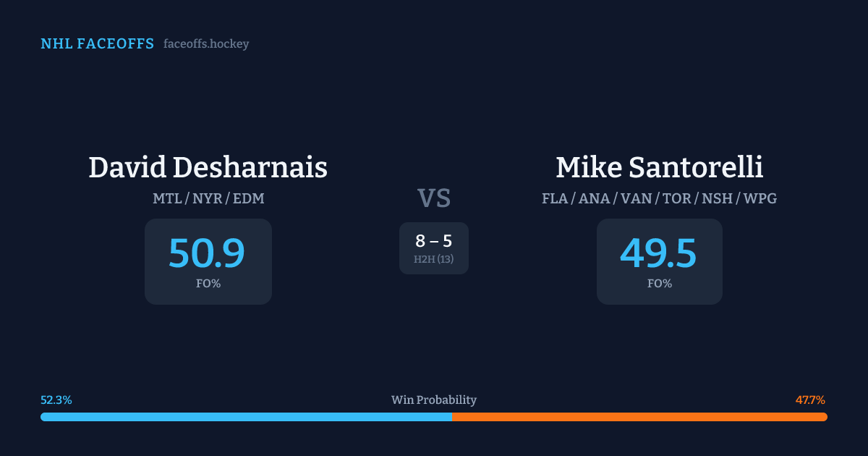Click the 8 – 5 head-to-head score
Image resolution: width=868 pixels, height=456 pixels.
[434, 241]
